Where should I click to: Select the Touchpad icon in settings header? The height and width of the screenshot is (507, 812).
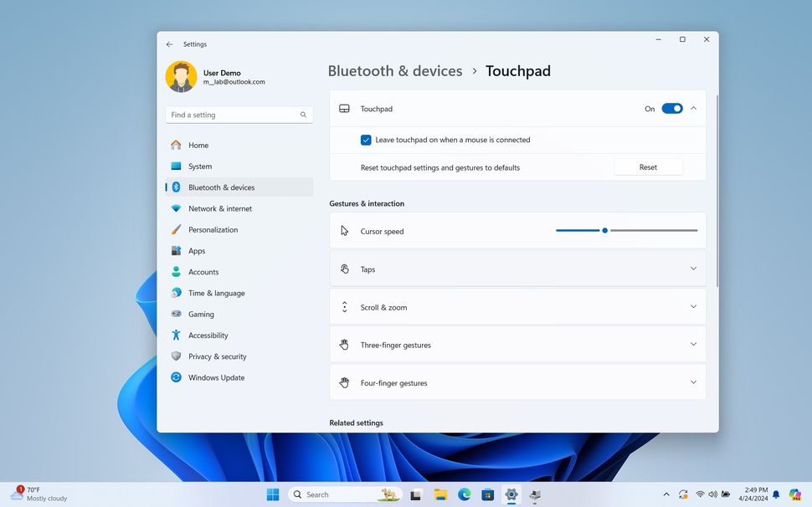tap(345, 108)
